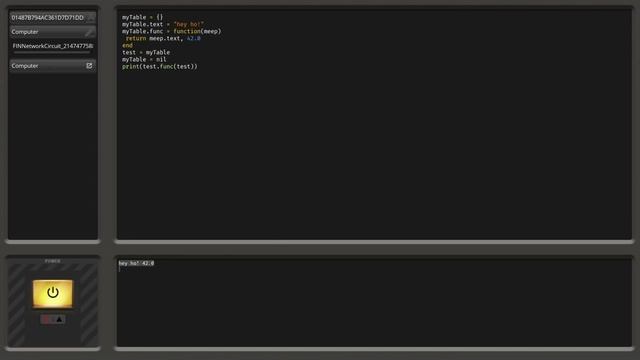Image resolution: width=640 pixels, height=360 pixels.
Task: Toggle the yellow computer power button
Action: pyautogui.click(x=53, y=293)
